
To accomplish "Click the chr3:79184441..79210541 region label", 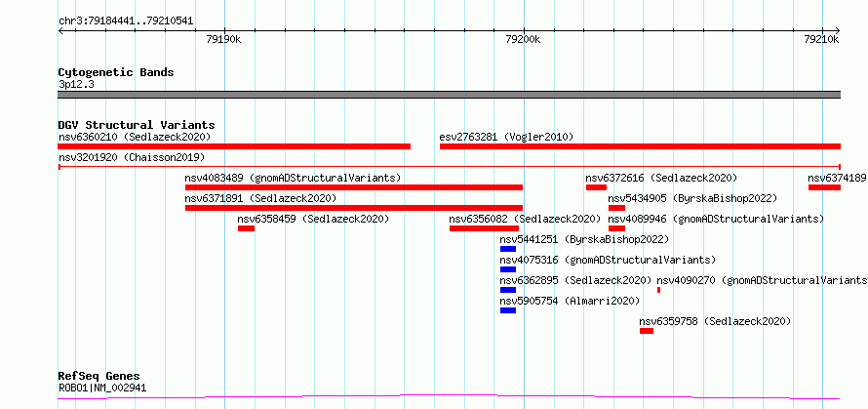I will click(x=126, y=21).
